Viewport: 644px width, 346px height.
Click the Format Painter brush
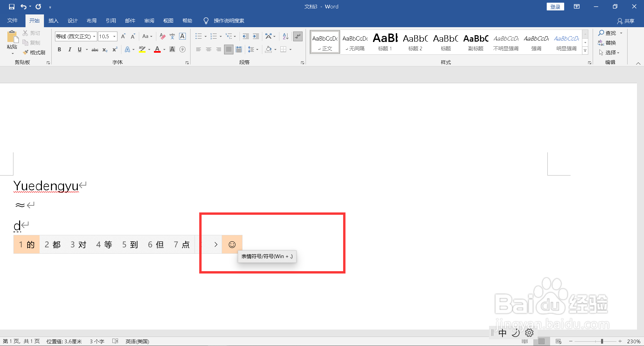click(x=34, y=52)
